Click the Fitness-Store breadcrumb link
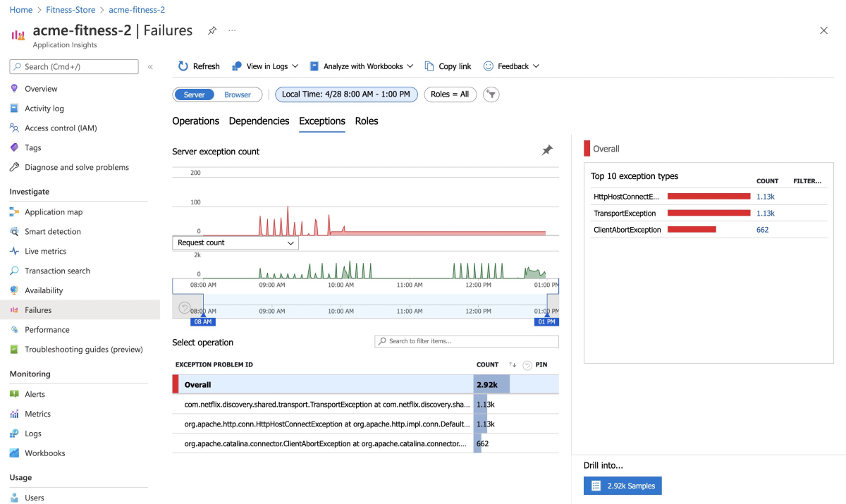The height and width of the screenshot is (504, 846). (x=70, y=10)
